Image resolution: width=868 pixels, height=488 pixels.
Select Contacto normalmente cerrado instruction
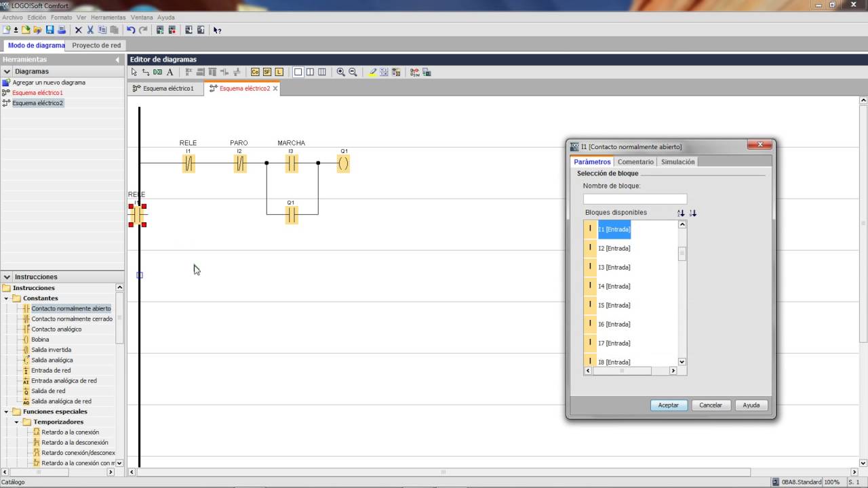pyautogui.click(x=72, y=319)
